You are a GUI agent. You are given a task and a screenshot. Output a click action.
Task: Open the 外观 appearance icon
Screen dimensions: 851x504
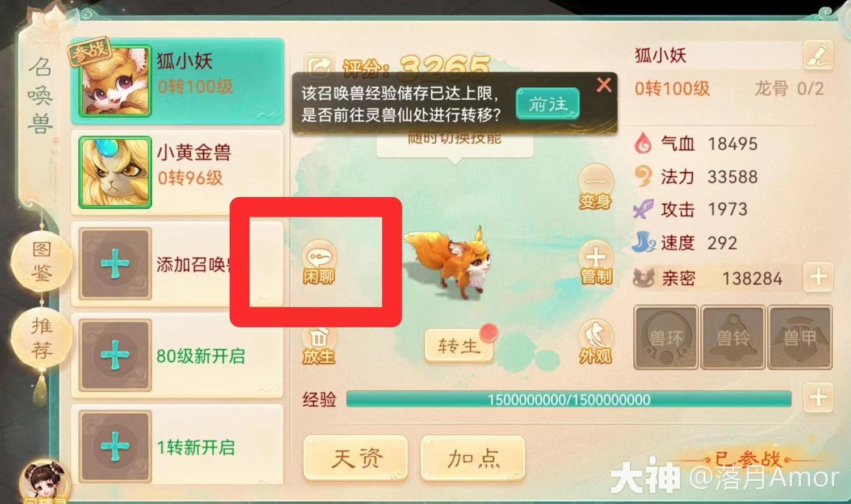tap(595, 342)
